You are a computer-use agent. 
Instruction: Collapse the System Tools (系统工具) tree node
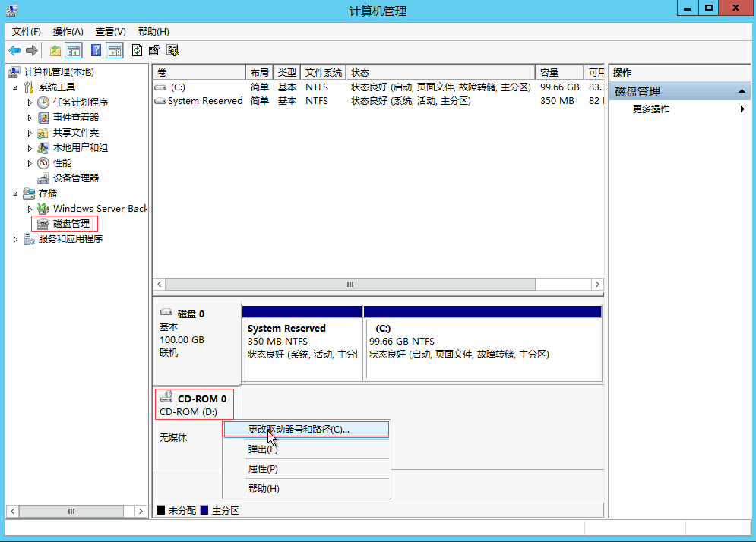(17, 87)
